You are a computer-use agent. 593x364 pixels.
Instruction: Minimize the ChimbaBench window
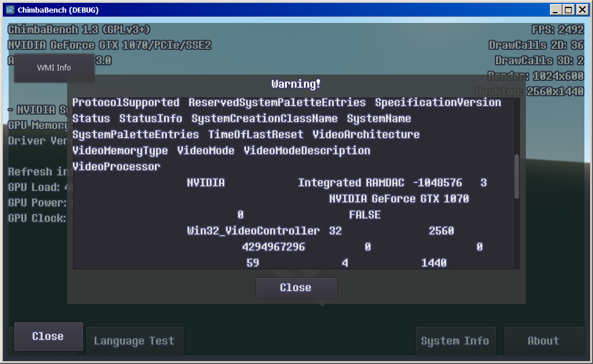pyautogui.click(x=555, y=10)
